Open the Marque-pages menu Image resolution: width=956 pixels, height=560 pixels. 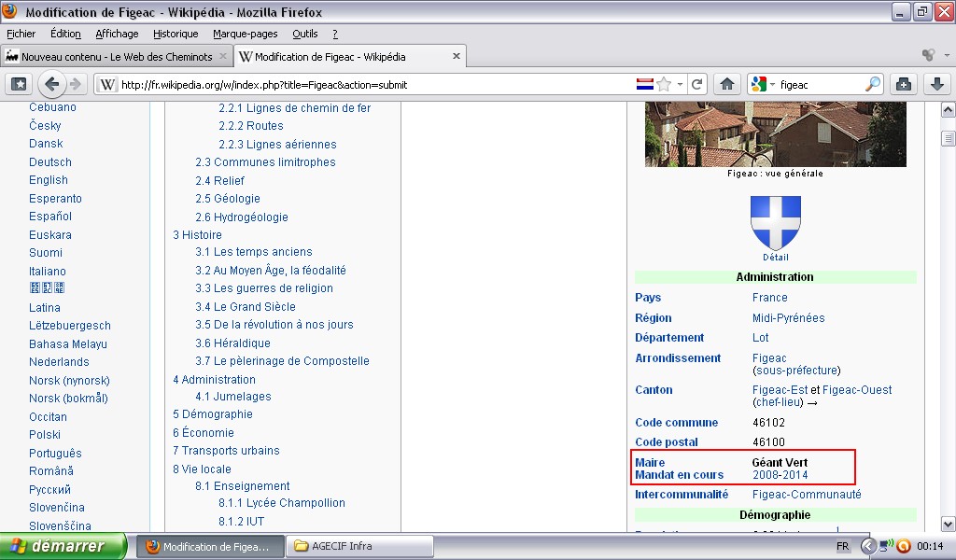click(246, 34)
